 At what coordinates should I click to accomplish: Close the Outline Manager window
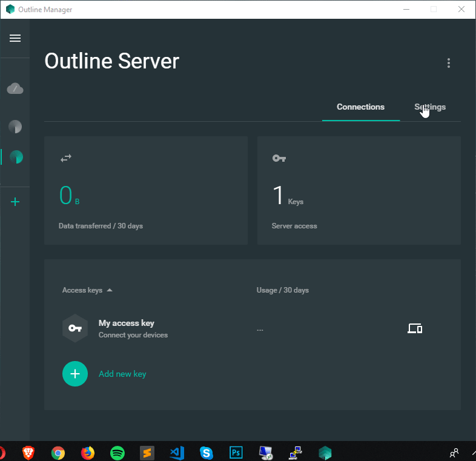[x=461, y=10]
